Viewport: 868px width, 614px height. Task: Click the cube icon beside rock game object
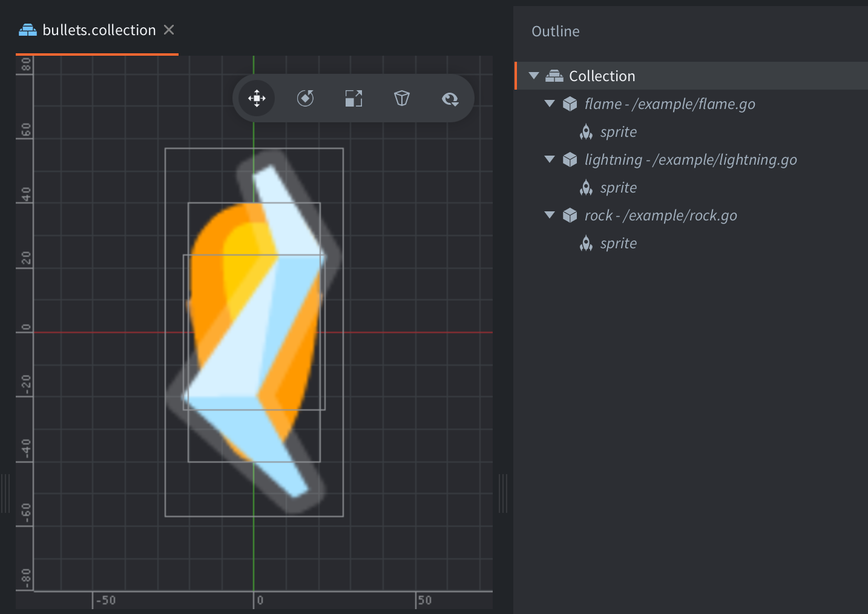tap(570, 216)
